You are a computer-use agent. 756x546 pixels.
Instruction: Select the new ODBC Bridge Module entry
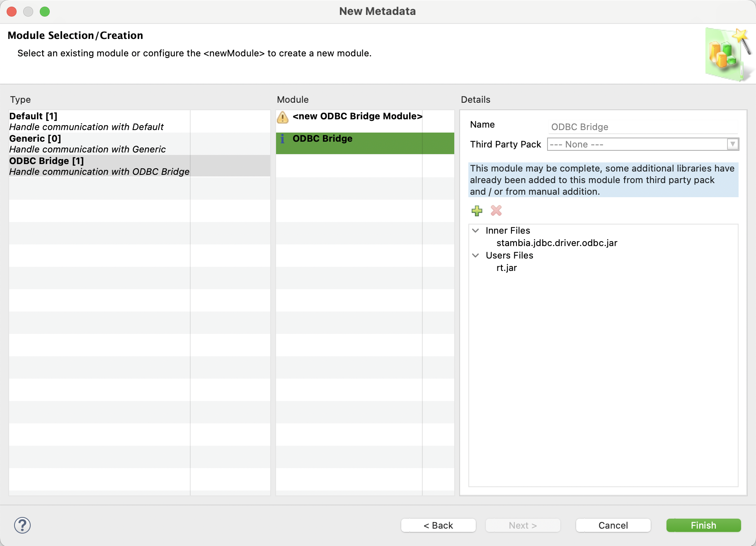pos(357,116)
